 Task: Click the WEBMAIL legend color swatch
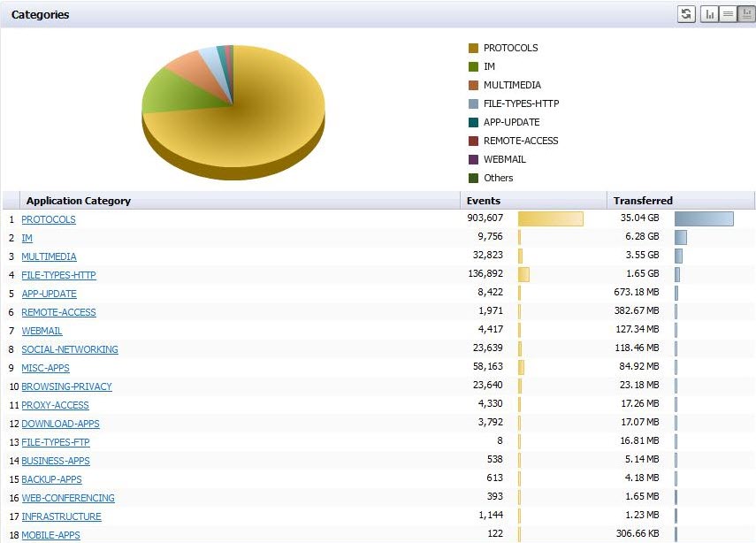coord(473,159)
